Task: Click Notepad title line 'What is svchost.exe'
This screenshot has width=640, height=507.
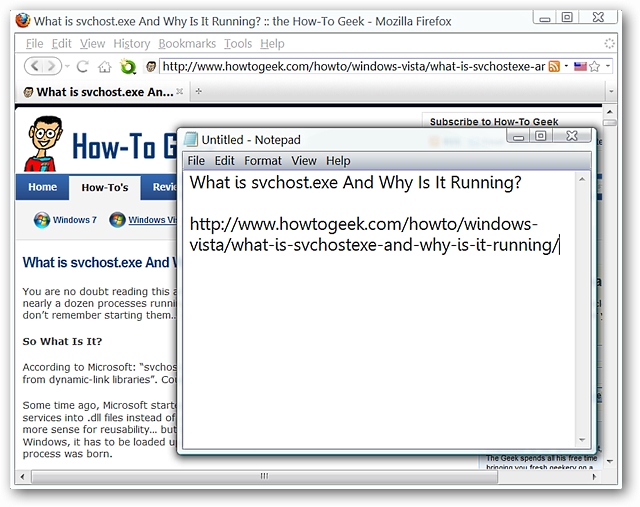Action: point(356,182)
